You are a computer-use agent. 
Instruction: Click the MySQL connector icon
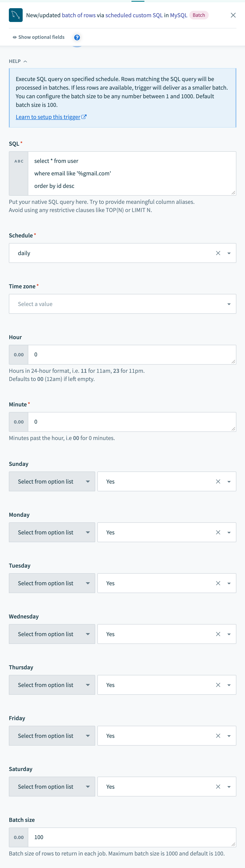(16, 15)
